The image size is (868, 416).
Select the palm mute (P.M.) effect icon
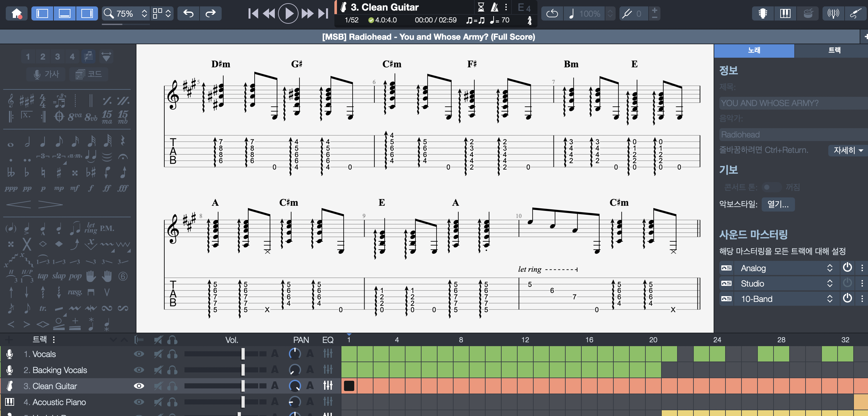107,228
